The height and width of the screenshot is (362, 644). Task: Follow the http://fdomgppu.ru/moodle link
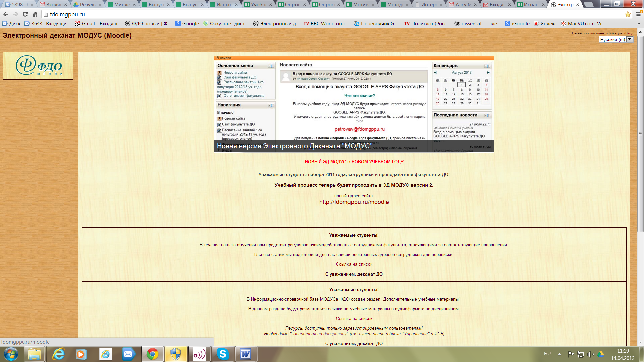click(354, 202)
